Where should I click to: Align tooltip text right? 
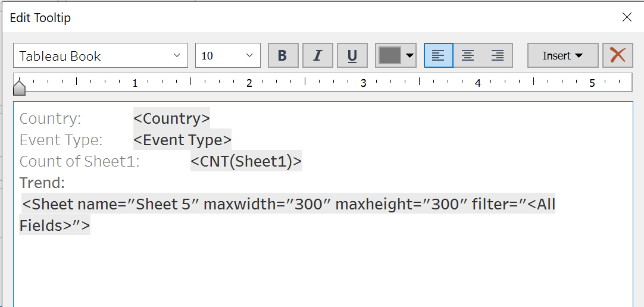tap(498, 56)
